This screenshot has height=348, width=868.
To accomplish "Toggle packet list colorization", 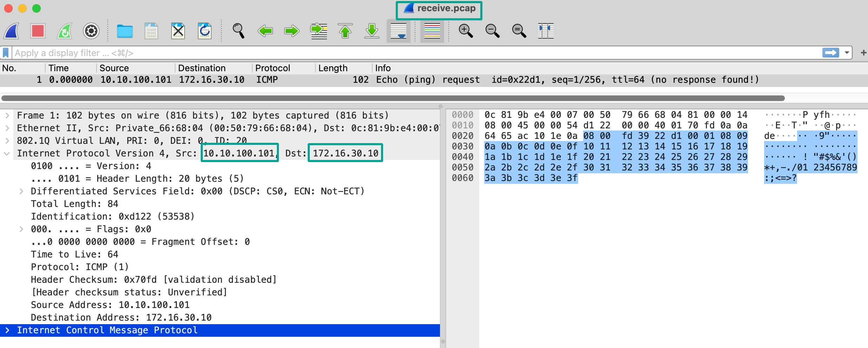I will click(x=432, y=31).
